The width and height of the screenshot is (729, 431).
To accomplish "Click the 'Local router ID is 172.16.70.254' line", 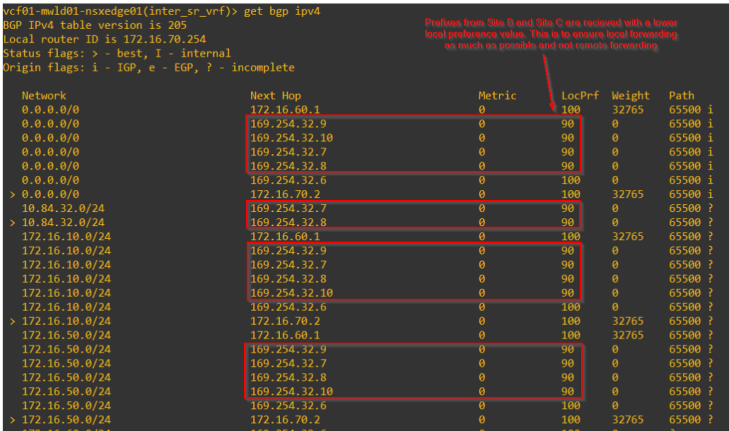I will (x=105, y=39).
